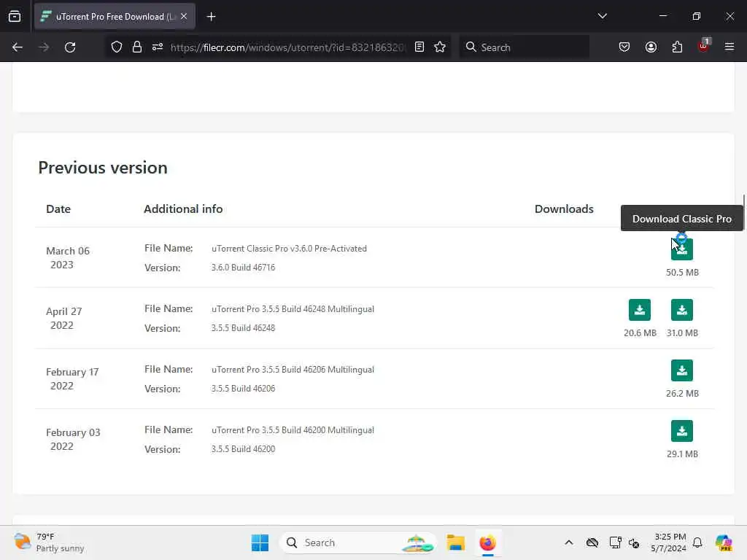The image size is (747, 560).
Task: Focus the filecr.com address bar
Action: (287, 47)
